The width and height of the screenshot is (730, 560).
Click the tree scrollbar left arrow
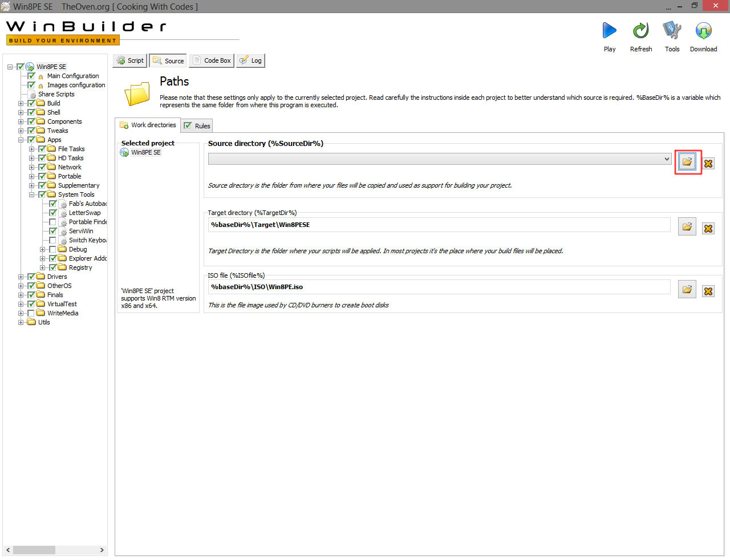click(x=8, y=550)
